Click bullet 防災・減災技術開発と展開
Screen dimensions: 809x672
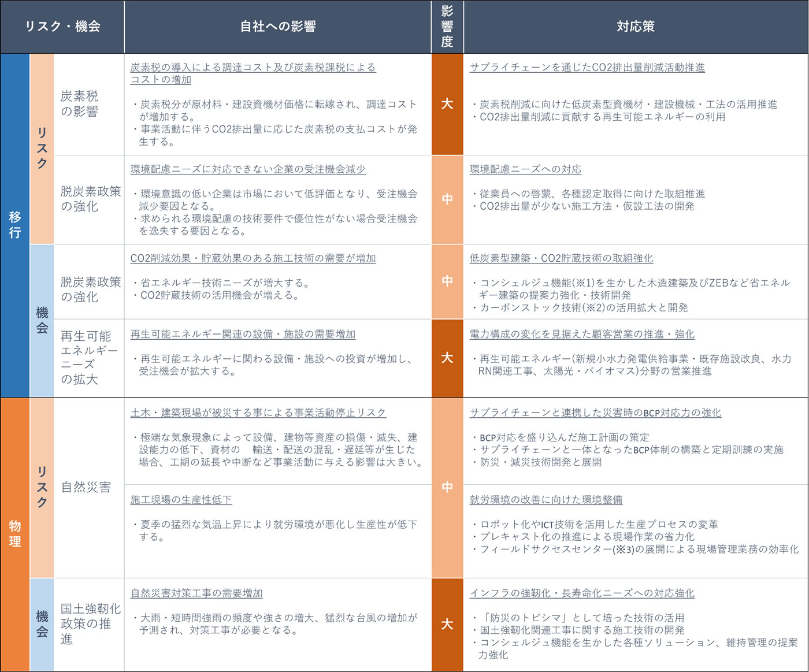[x=536, y=462]
